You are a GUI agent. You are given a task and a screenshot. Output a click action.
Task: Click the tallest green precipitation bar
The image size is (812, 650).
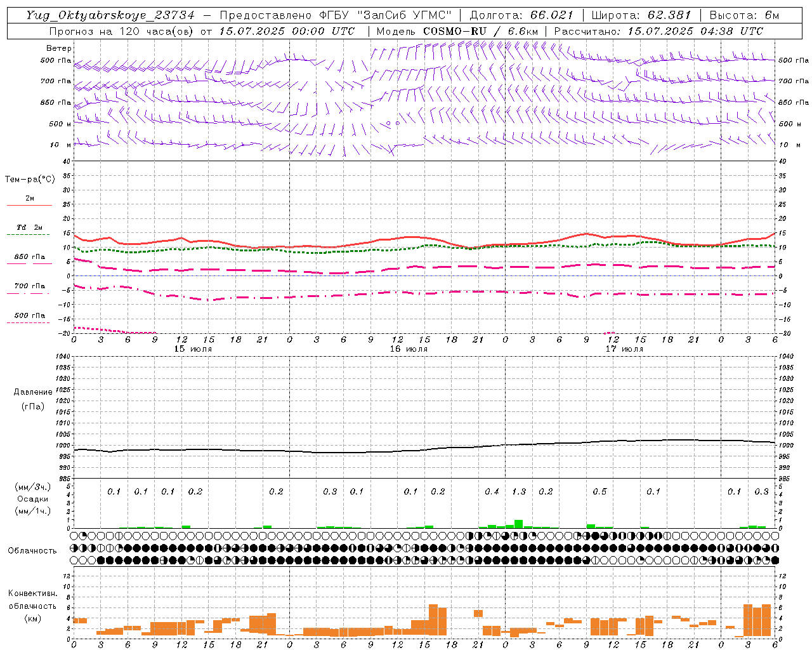[x=518, y=524]
